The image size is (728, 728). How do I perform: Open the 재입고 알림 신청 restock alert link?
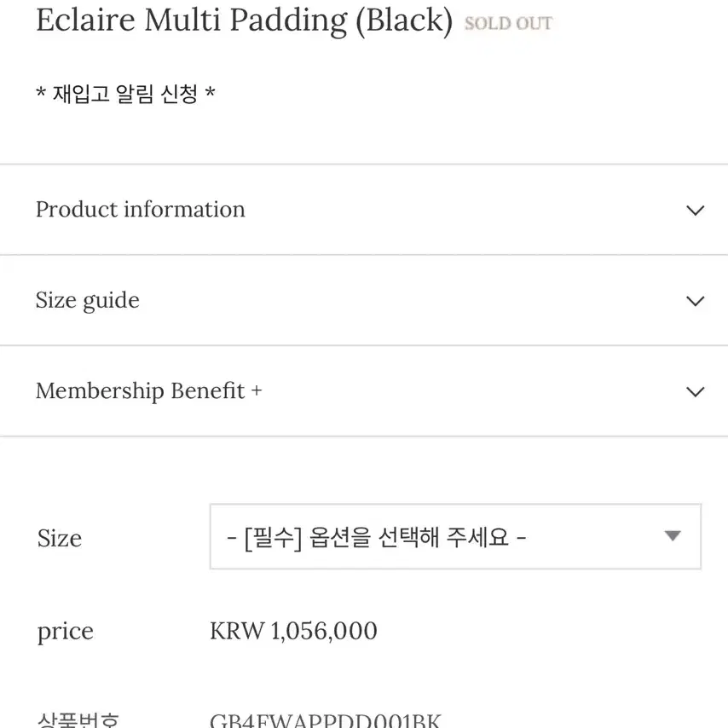pyautogui.click(x=125, y=93)
